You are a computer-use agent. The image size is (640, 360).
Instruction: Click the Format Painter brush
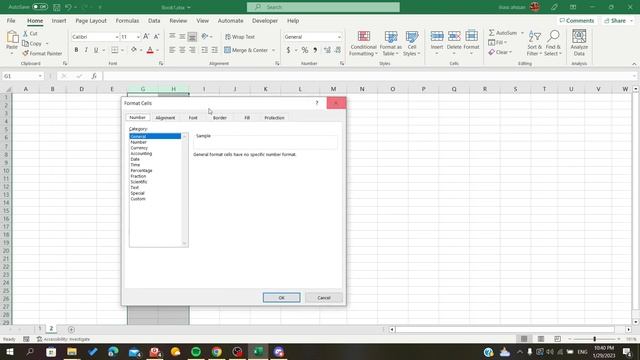26,53
